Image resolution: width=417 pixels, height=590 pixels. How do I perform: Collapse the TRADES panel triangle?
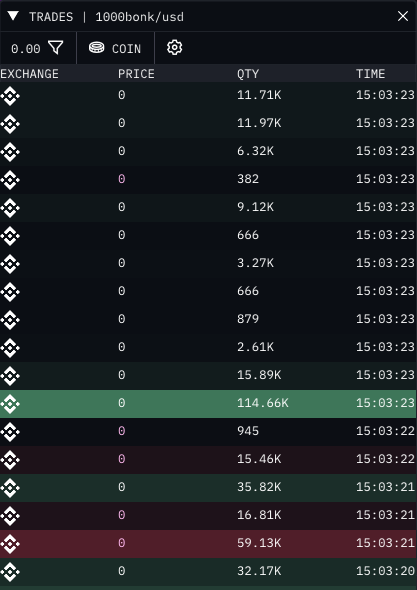(x=13, y=16)
